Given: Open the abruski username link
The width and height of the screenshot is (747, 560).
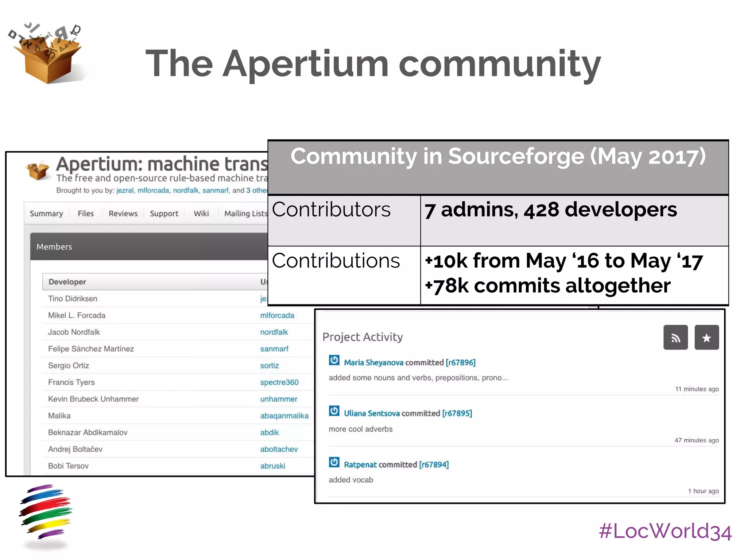Looking at the screenshot, I should pyautogui.click(x=273, y=466).
